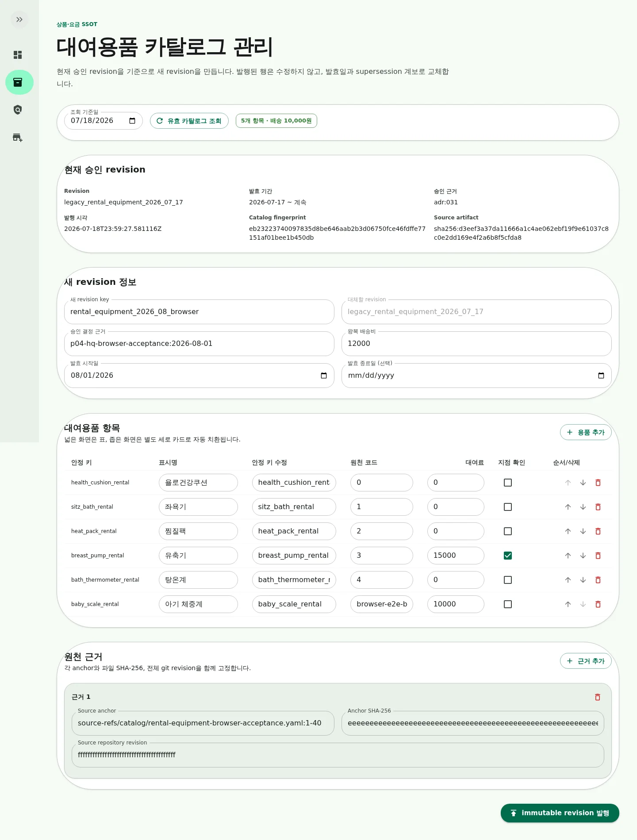The height and width of the screenshot is (840, 637).
Task: Uncheck 지점 확인 for breast_pump_rental
Action: click(508, 556)
